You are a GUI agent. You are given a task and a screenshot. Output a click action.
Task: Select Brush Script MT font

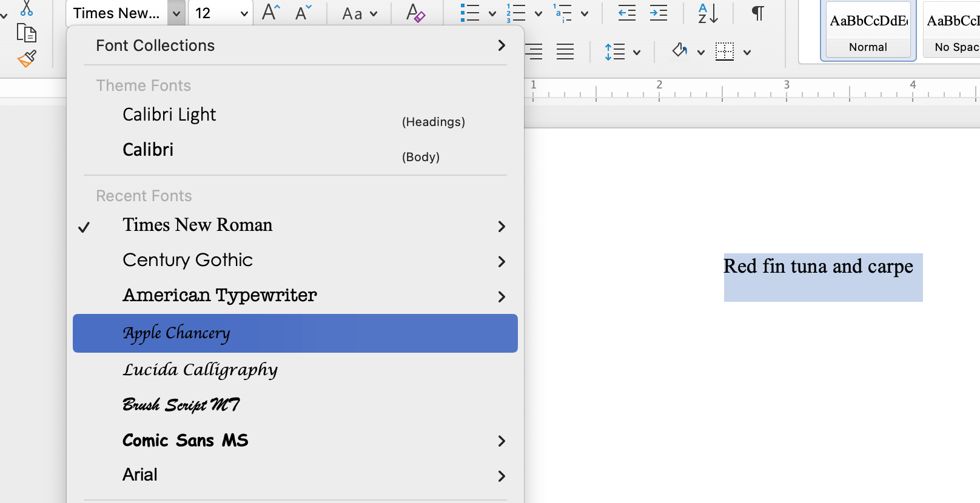[x=295, y=405]
